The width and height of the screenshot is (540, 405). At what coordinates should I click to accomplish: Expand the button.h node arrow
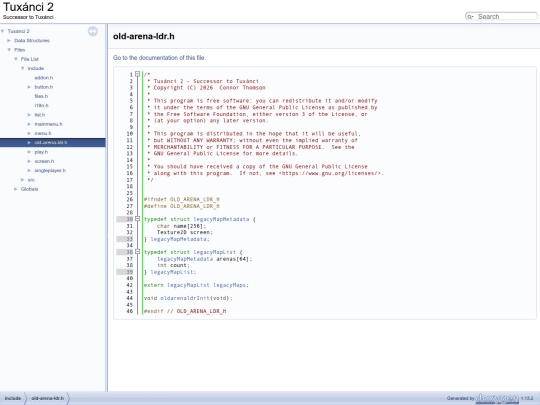(x=29, y=87)
